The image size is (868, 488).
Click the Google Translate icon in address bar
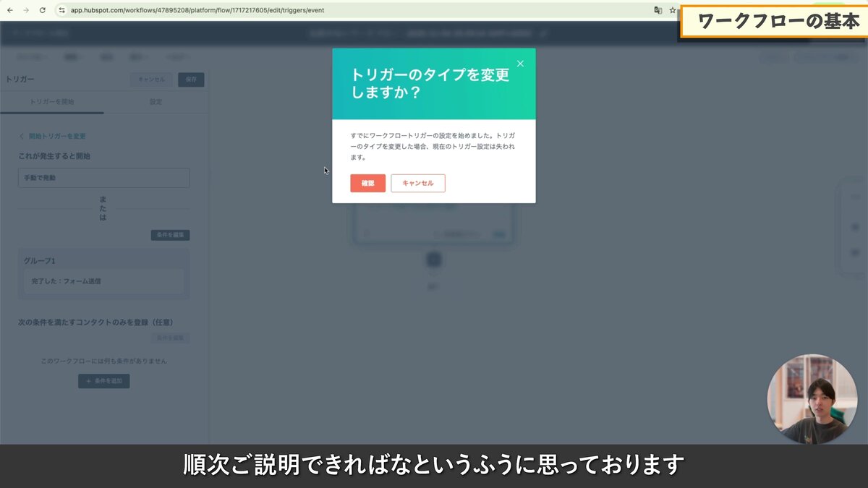(658, 10)
